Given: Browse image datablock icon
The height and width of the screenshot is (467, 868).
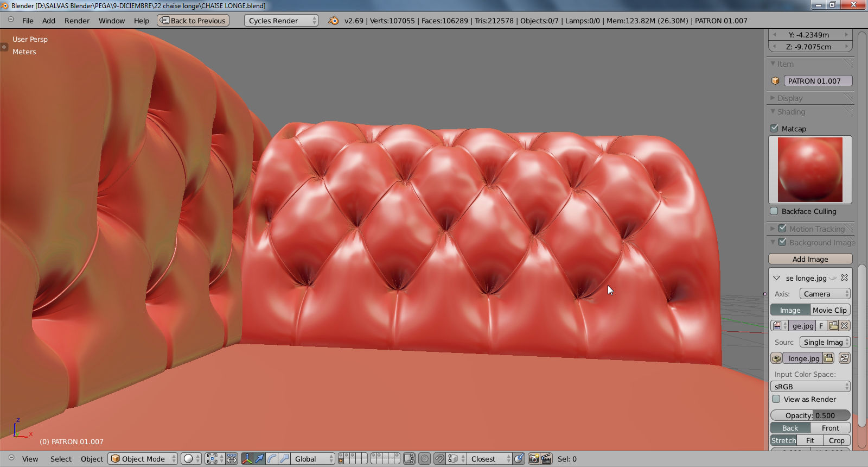Looking at the screenshot, I should pyautogui.click(x=780, y=326).
